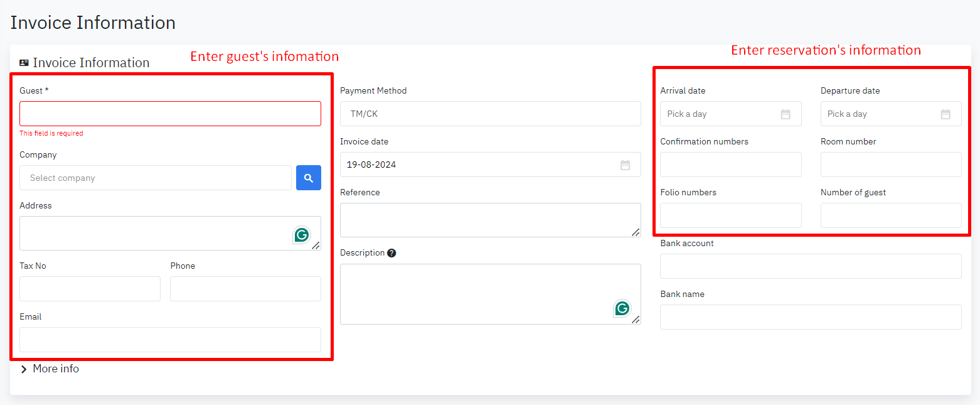Image resolution: width=980 pixels, height=405 pixels.
Task: Open the Select company dropdown
Action: 155,178
